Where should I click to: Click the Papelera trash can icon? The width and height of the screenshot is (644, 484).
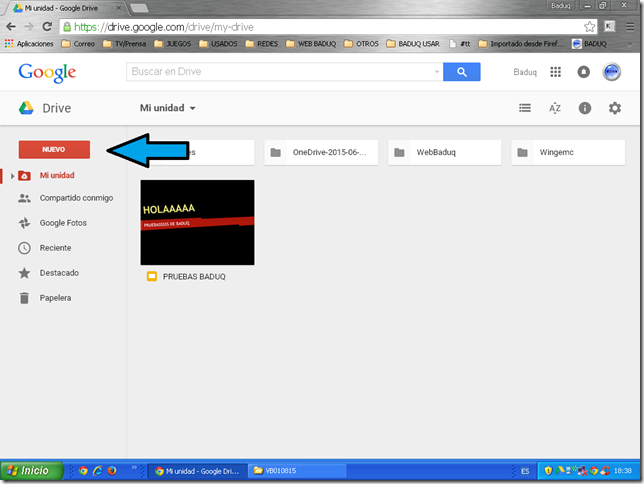[24, 298]
